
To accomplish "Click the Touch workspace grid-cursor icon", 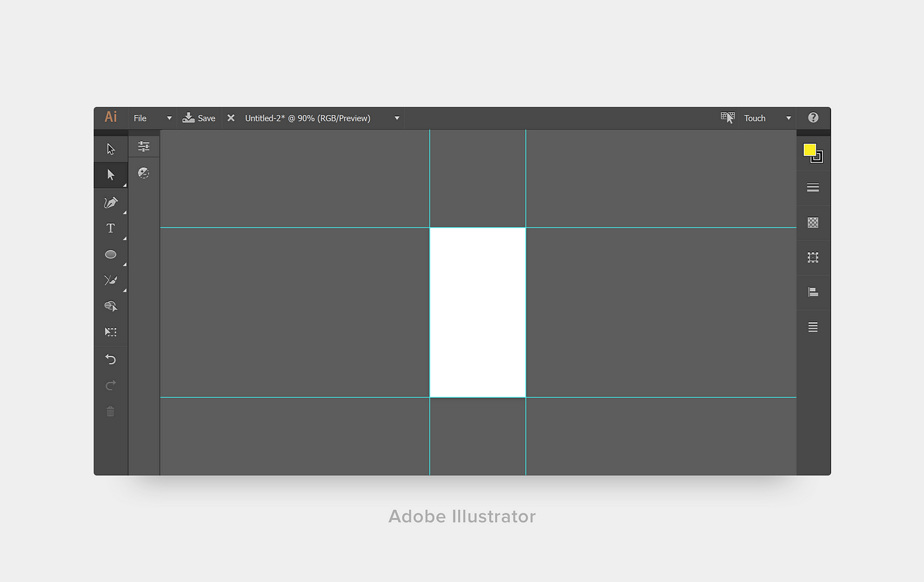I will click(727, 117).
